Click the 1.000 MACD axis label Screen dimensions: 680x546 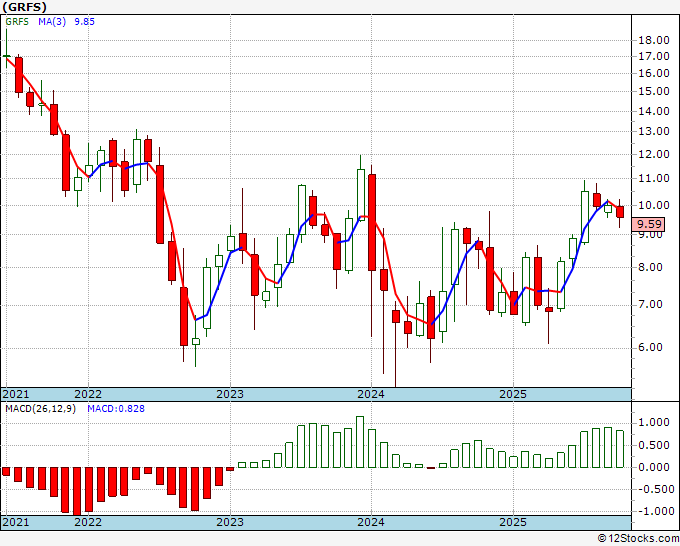coord(654,422)
